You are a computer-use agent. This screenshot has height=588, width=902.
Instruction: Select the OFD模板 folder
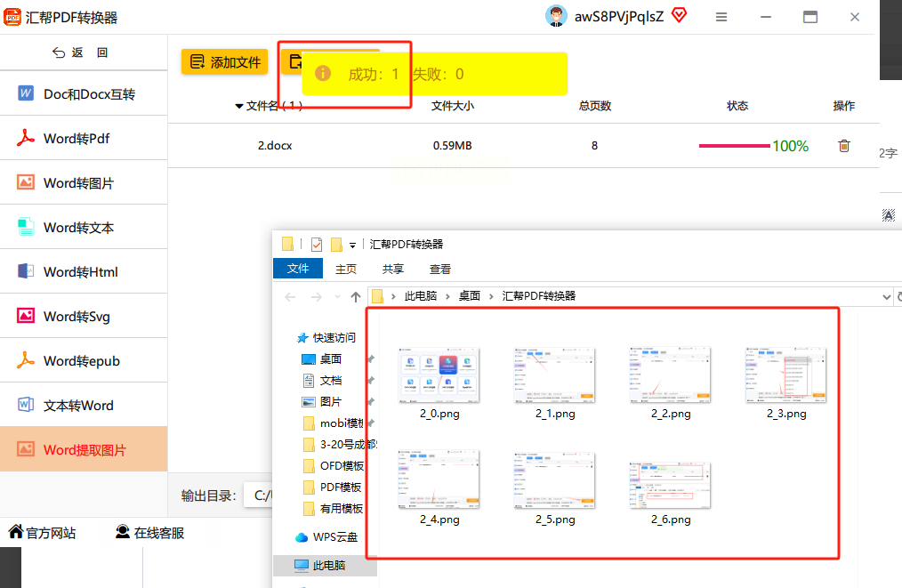tap(334, 465)
